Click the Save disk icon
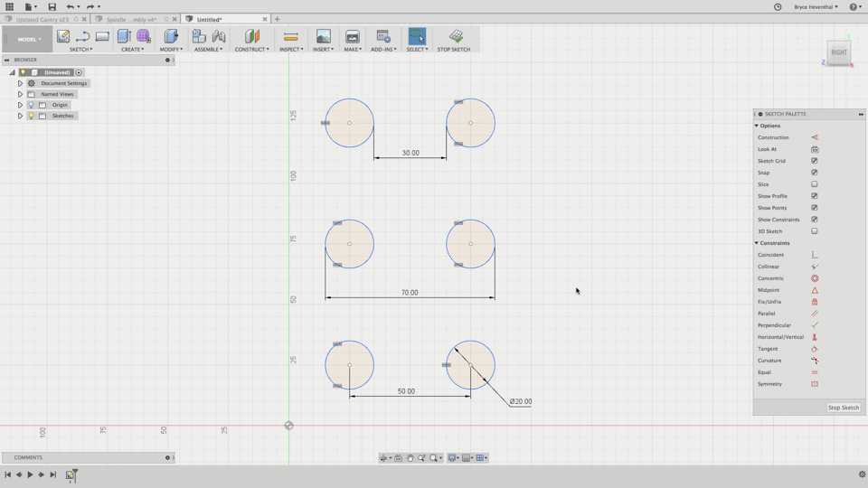This screenshot has height=488, width=868. (52, 7)
